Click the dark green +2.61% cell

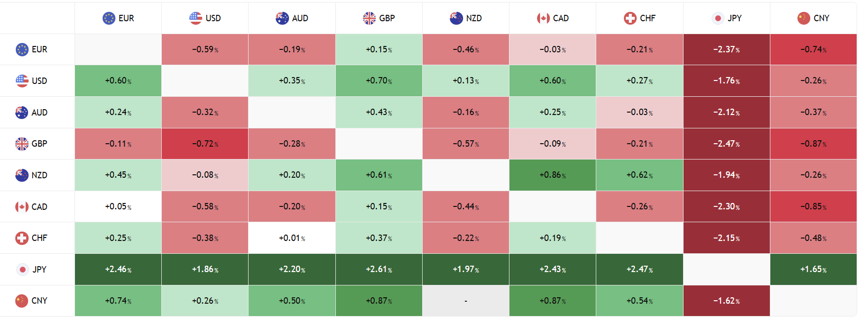click(379, 270)
